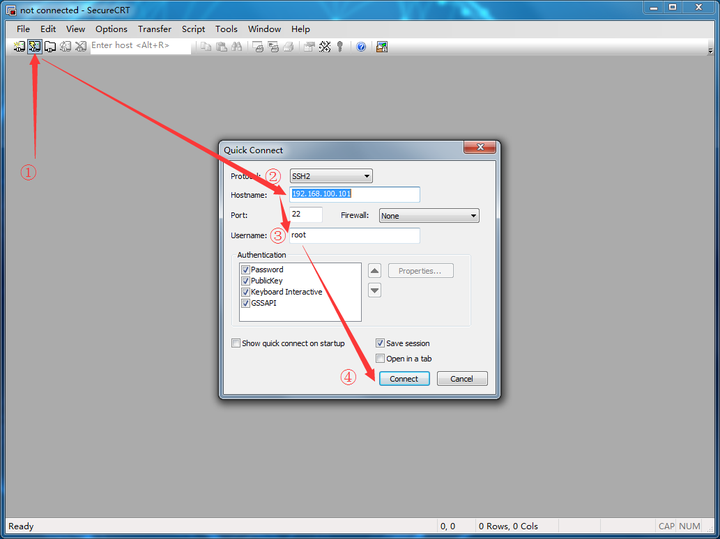Click the Connect button in Quick Connect

404,379
